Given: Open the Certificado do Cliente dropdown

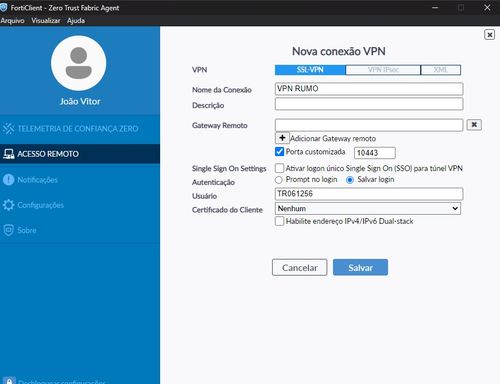Looking at the screenshot, I should 368,209.
